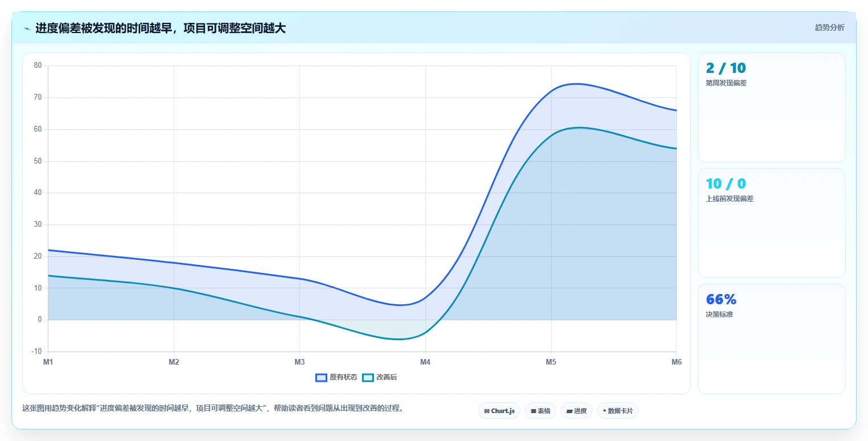Toggle the 改善后 legend item

tap(380, 377)
